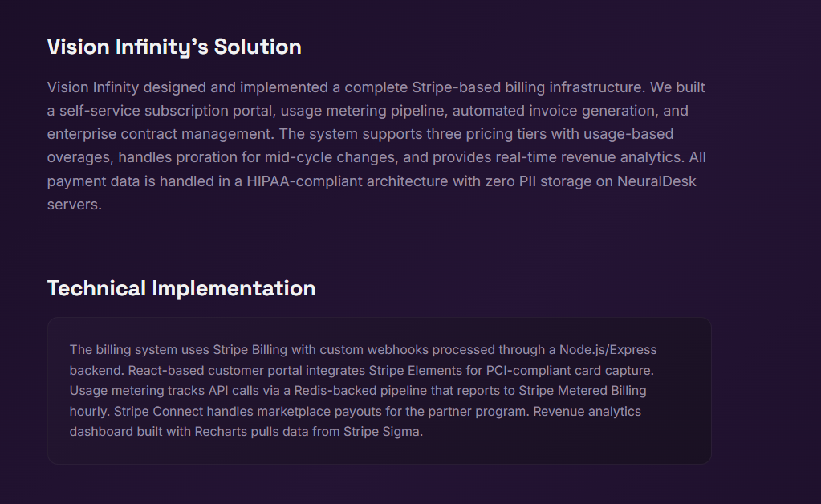Click the Technical Implementation heading

coord(181,288)
